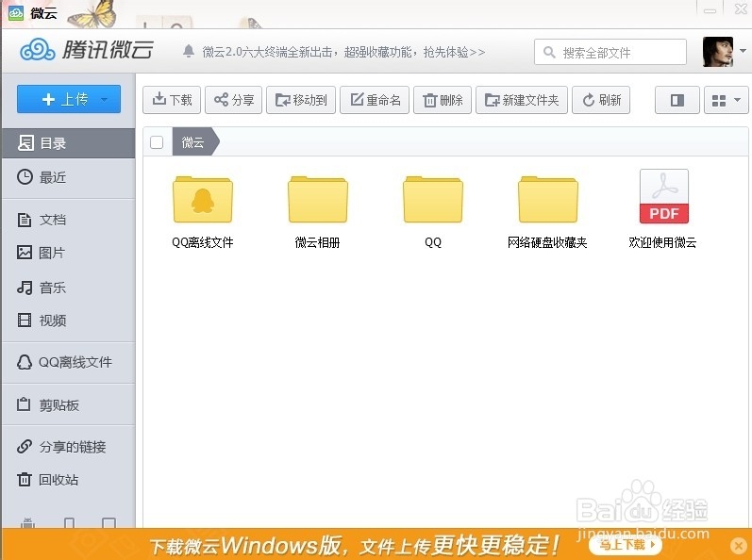
Task: Click the 下载 download toolbar button
Action: [x=172, y=100]
